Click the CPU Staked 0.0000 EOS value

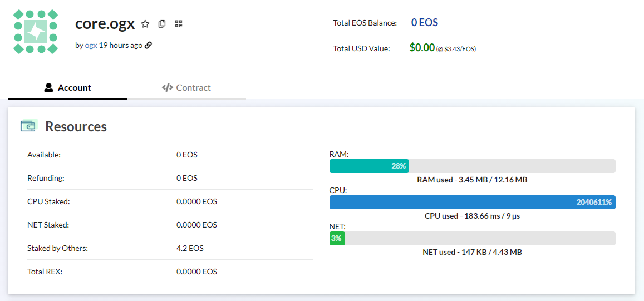coord(196,201)
